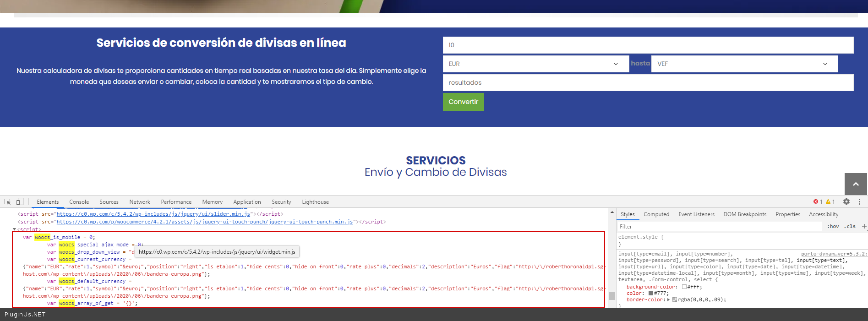This screenshot has height=321, width=868.
Task: Activate the inspect element picker icon
Action: click(x=7, y=201)
